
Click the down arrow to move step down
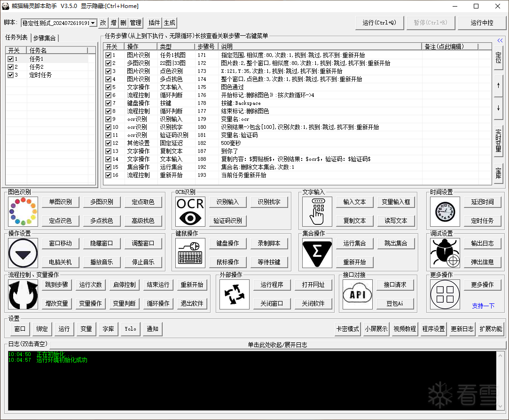tap(498, 109)
